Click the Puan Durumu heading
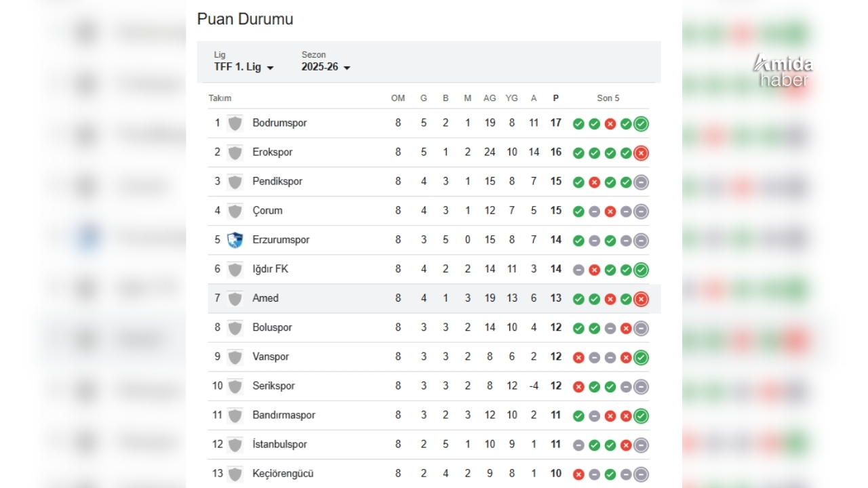Viewport: 868px width, 488px height. point(245,19)
